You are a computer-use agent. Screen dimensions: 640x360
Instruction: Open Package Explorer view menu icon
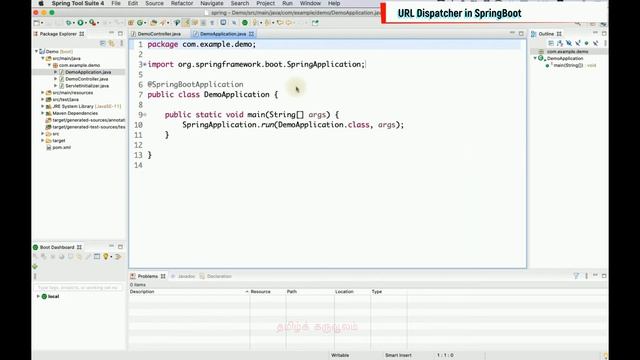121,43
